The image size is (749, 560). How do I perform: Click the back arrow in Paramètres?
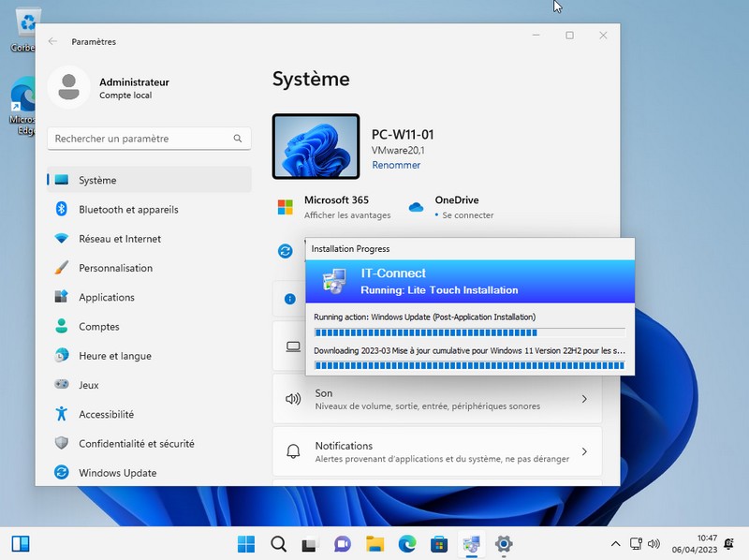(52, 41)
